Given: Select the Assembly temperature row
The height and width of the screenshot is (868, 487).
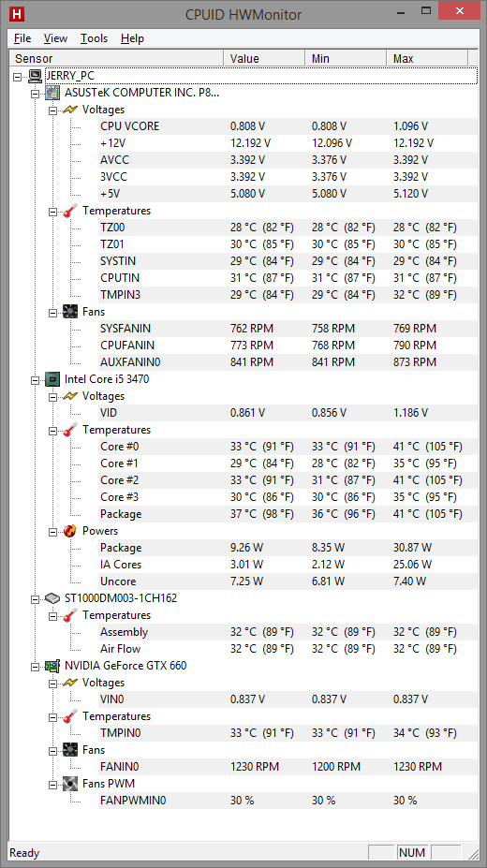Looking at the screenshot, I should (x=288, y=632).
